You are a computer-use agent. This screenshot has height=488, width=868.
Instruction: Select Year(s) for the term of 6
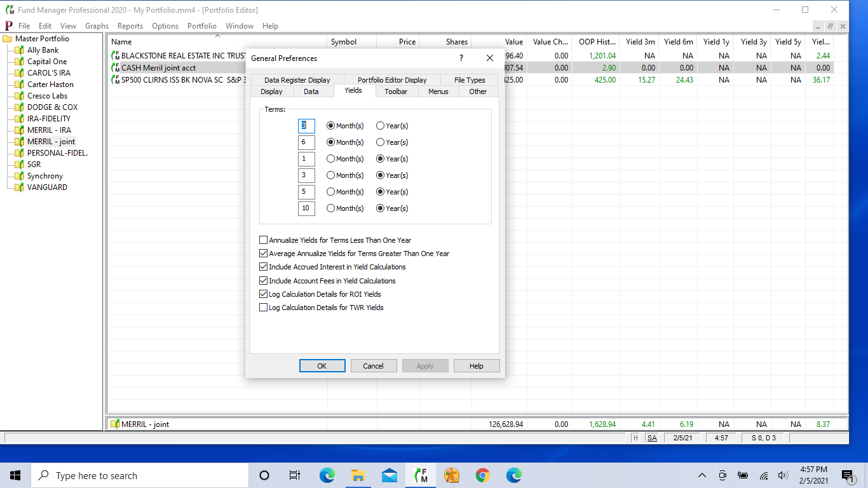pyautogui.click(x=380, y=142)
